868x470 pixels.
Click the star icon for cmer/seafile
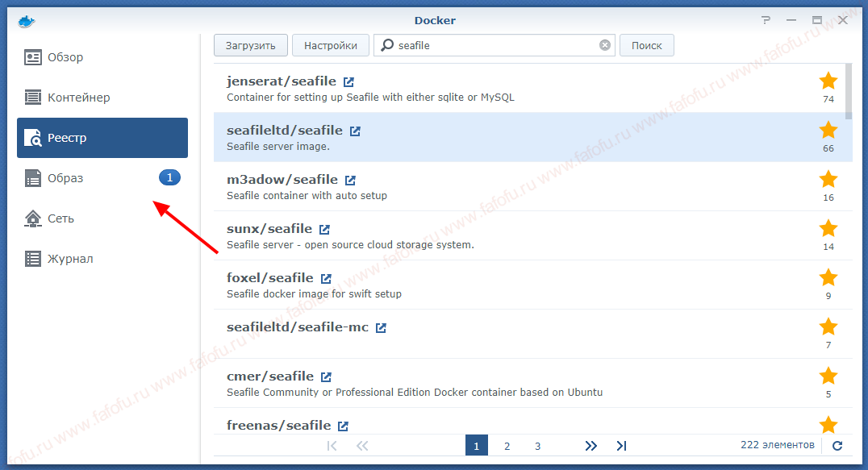828,376
